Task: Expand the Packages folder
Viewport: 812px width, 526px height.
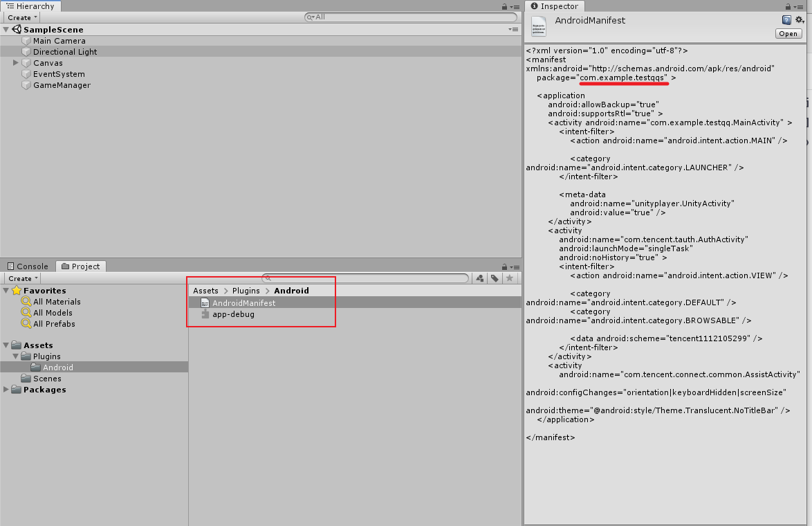Action: pos(6,390)
